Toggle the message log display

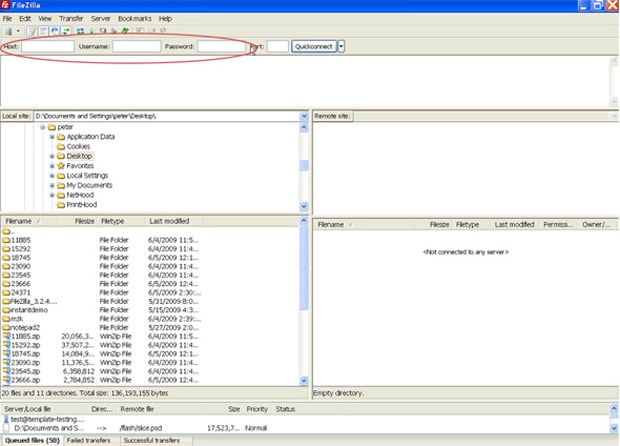coord(30,31)
